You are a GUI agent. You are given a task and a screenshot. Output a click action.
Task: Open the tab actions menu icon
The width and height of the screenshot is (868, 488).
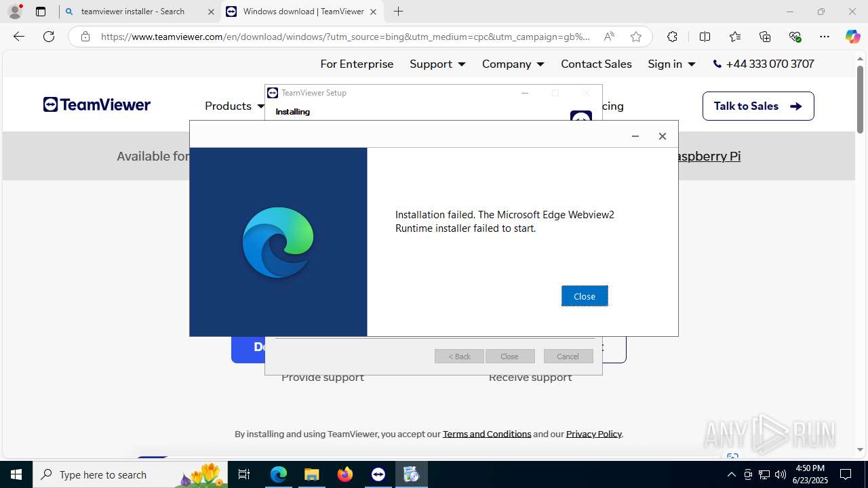[x=41, y=12]
